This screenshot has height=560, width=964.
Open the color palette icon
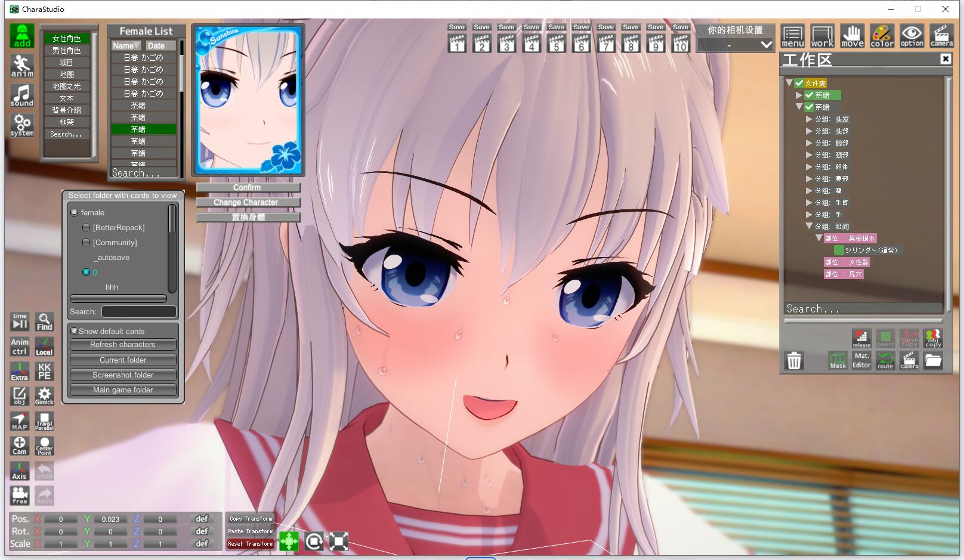[882, 36]
